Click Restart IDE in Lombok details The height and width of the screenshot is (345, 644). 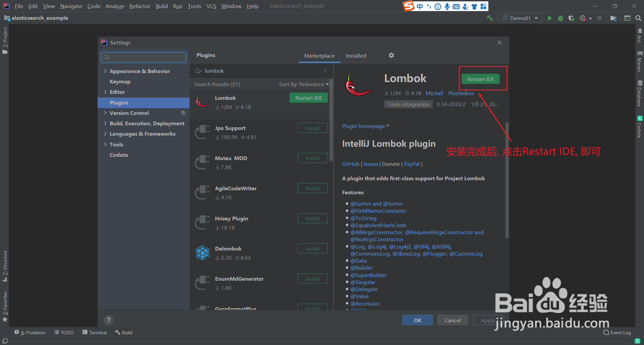pos(481,79)
